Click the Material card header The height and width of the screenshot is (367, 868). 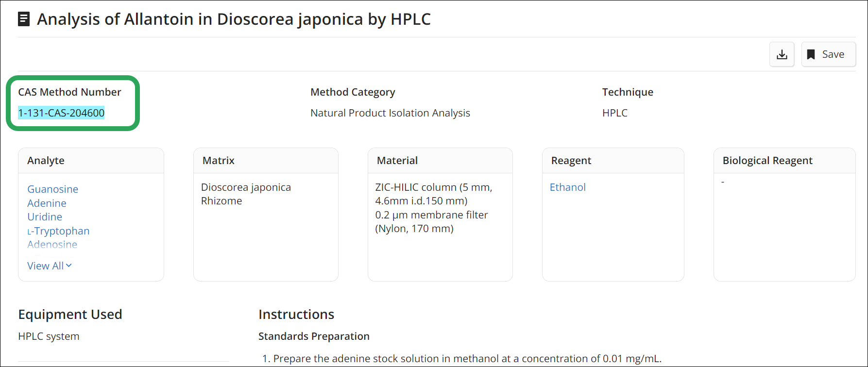point(440,161)
